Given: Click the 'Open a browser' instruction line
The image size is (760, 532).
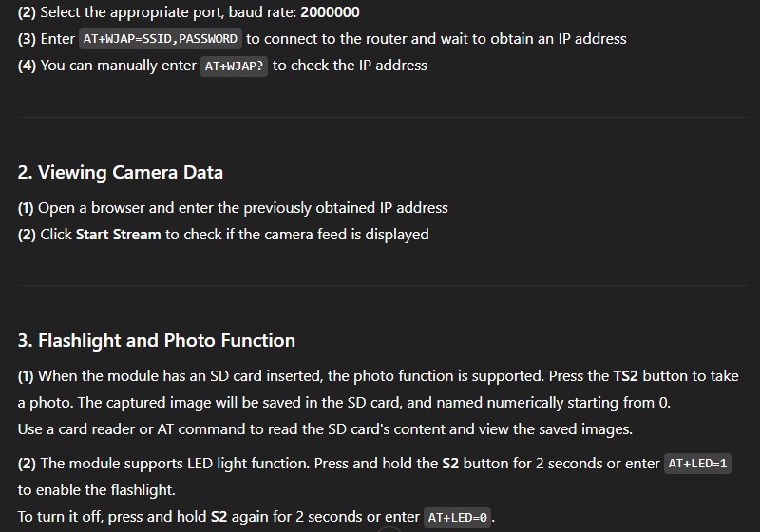Looking at the screenshot, I should tap(233, 208).
